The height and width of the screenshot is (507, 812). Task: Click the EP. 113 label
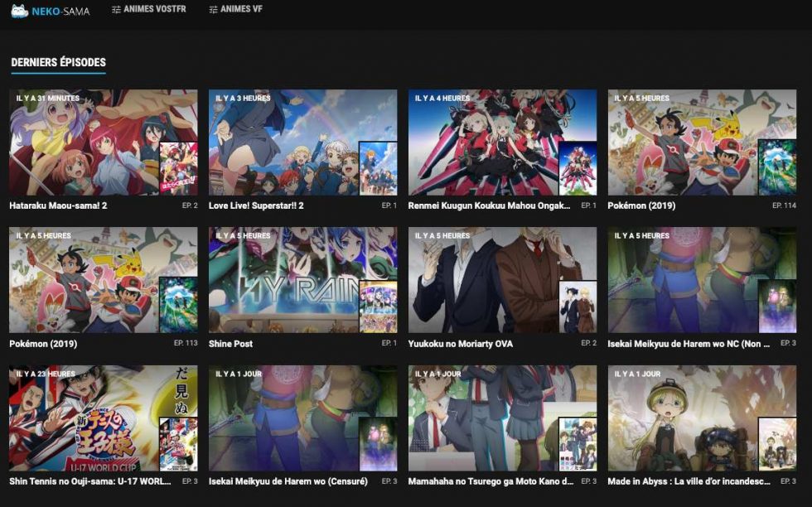click(x=186, y=343)
